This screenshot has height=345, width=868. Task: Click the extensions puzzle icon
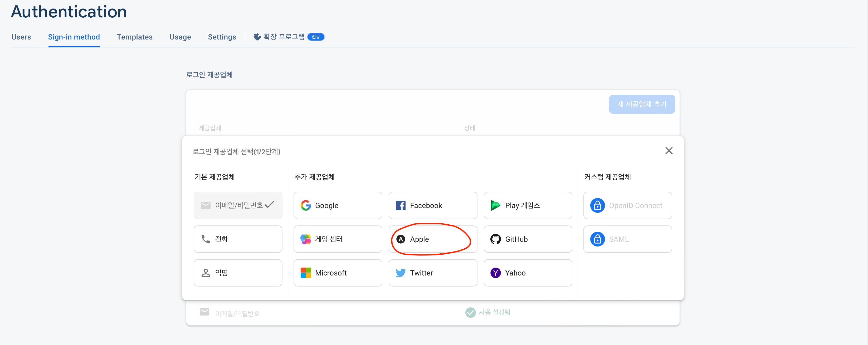point(257,37)
